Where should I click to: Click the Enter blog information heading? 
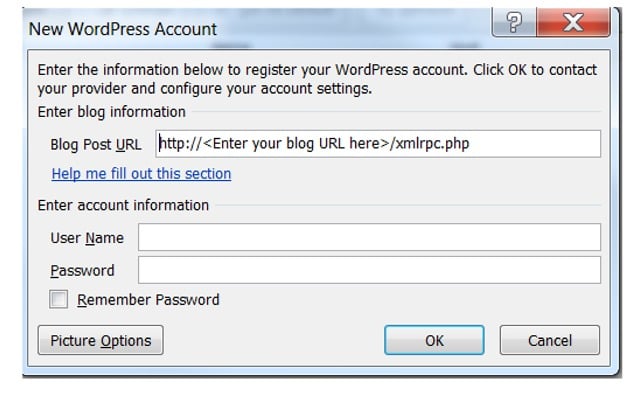pos(111,112)
